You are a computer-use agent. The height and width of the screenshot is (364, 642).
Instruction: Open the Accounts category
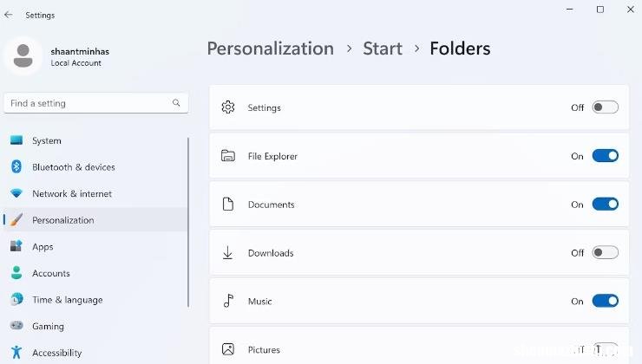(95, 273)
